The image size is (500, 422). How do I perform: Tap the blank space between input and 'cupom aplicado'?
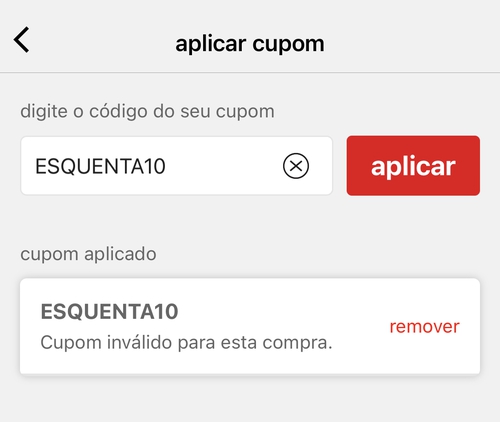tap(250, 220)
